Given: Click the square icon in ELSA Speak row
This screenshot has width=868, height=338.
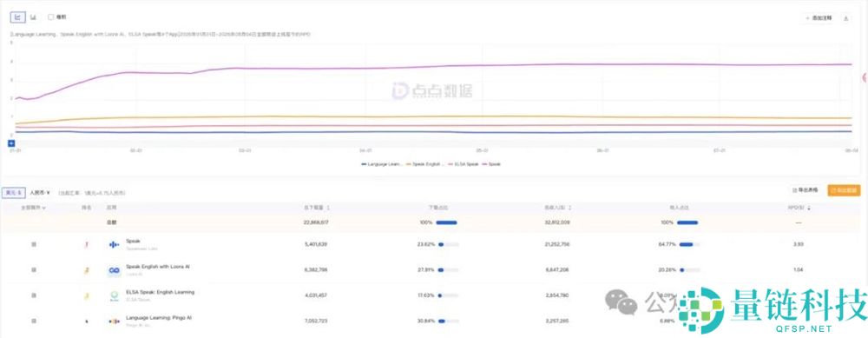Looking at the screenshot, I should [34, 296].
